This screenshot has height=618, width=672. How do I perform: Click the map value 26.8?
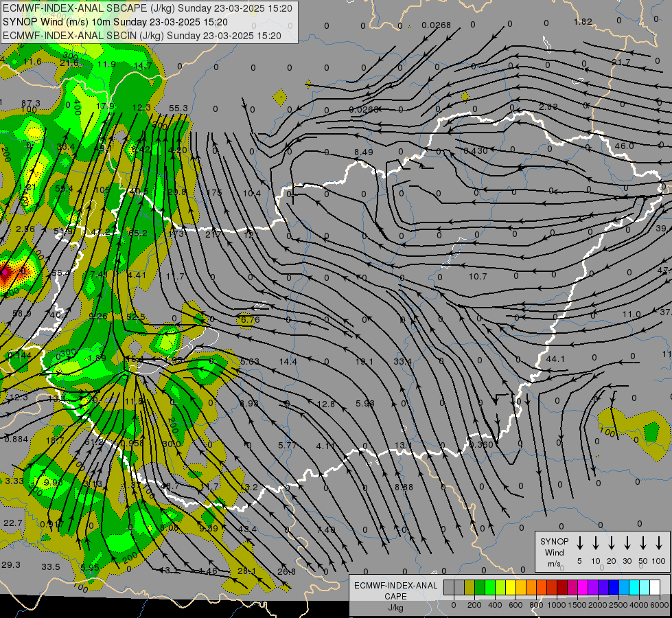coord(286,571)
